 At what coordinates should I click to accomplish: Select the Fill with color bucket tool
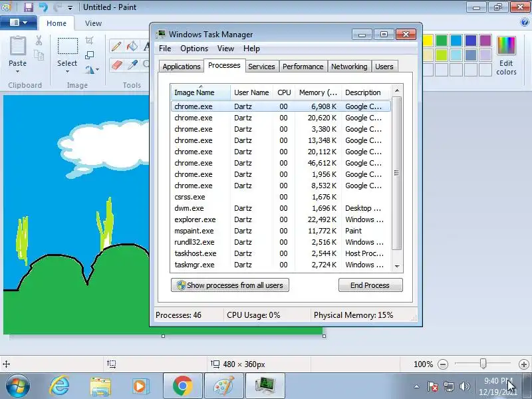tap(132, 46)
